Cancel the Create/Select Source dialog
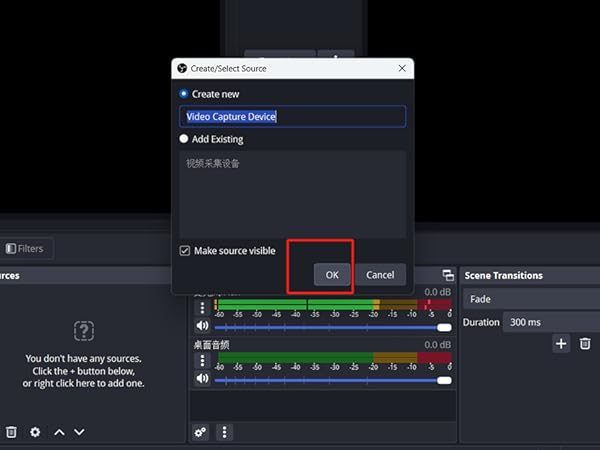Image resolution: width=600 pixels, height=450 pixels. pyautogui.click(x=380, y=274)
